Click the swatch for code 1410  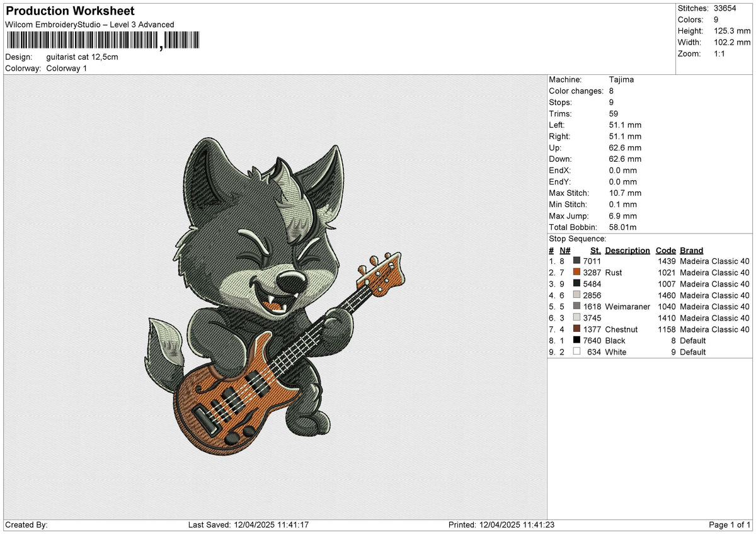pyautogui.click(x=576, y=318)
